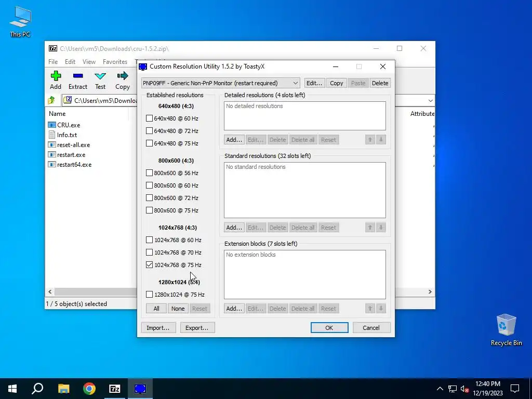Viewport: 532px width, 399px height.
Task: Open the 7-Zip File menu
Action: 53,62
